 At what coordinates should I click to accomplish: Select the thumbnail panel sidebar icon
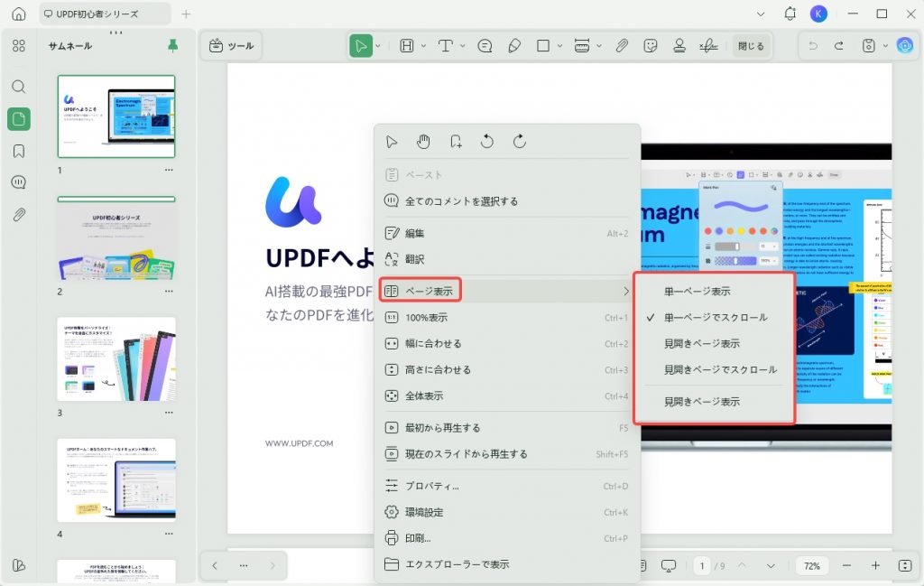tap(19, 119)
